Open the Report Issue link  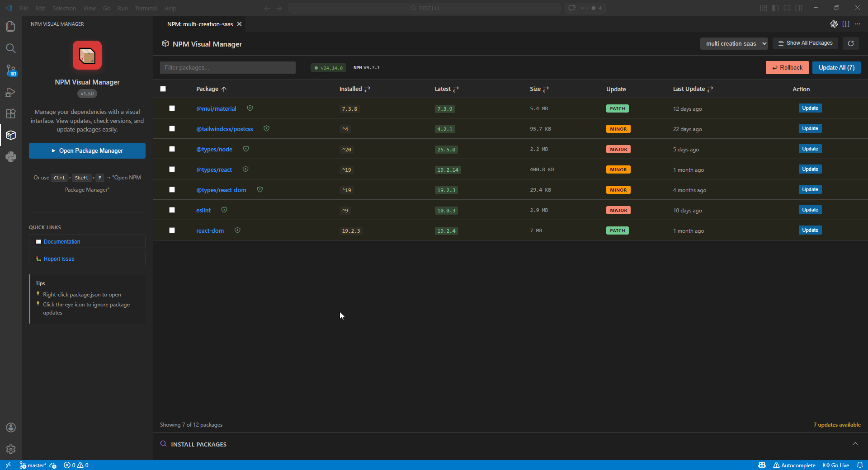(59, 258)
